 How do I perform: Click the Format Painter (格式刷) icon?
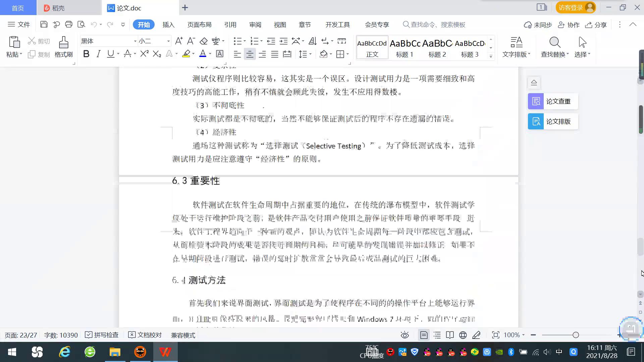[x=63, y=47]
